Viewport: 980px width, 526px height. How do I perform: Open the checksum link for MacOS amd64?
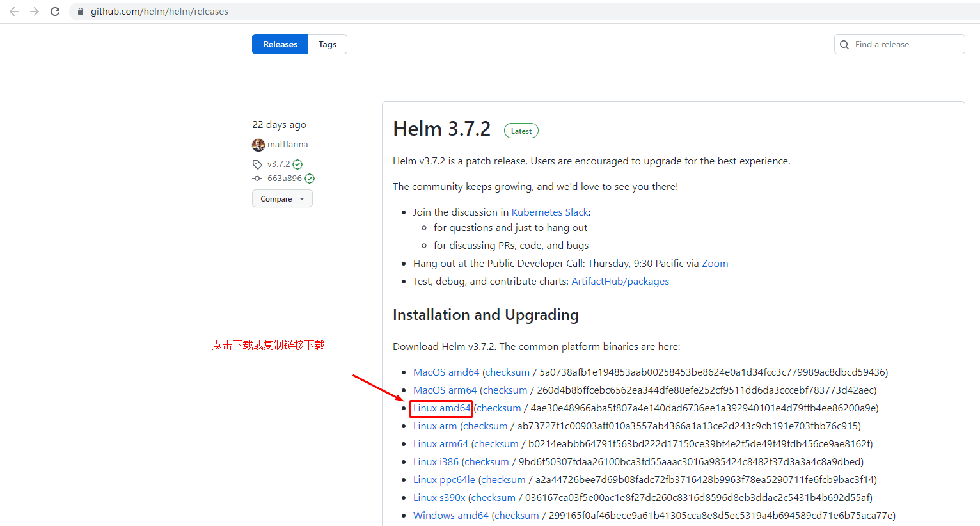click(508, 372)
